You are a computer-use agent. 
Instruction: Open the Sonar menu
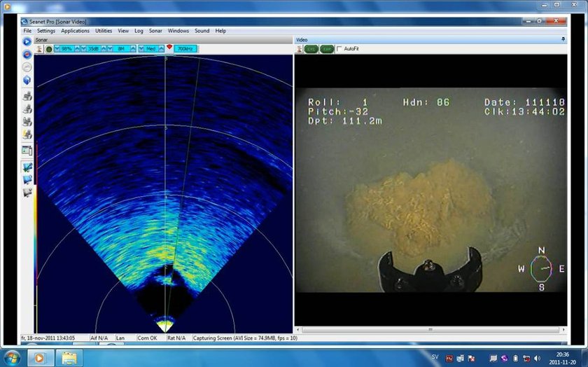pos(155,31)
